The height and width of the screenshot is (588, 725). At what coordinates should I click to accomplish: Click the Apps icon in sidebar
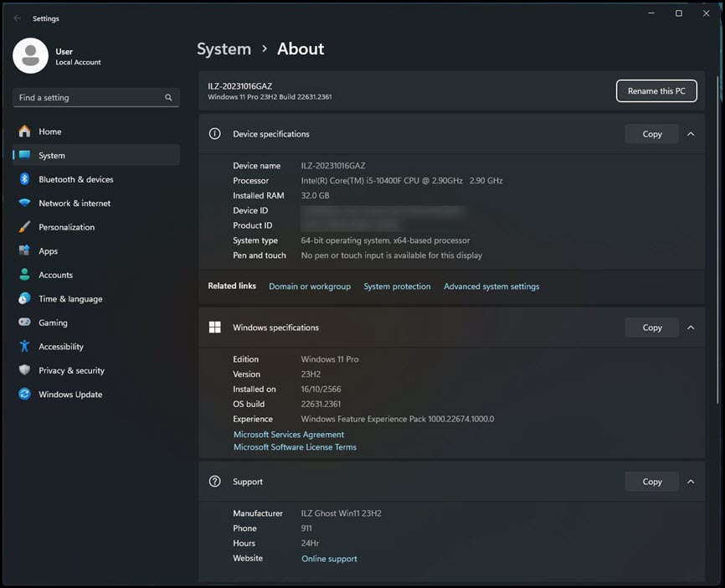coord(24,250)
